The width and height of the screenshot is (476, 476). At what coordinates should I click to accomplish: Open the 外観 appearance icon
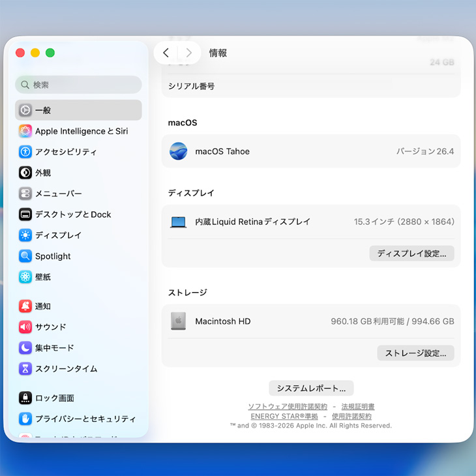[x=25, y=173]
